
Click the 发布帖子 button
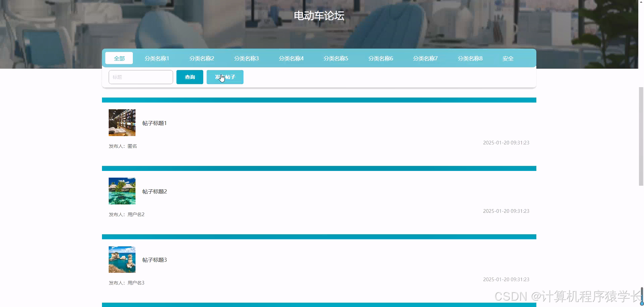[225, 77]
